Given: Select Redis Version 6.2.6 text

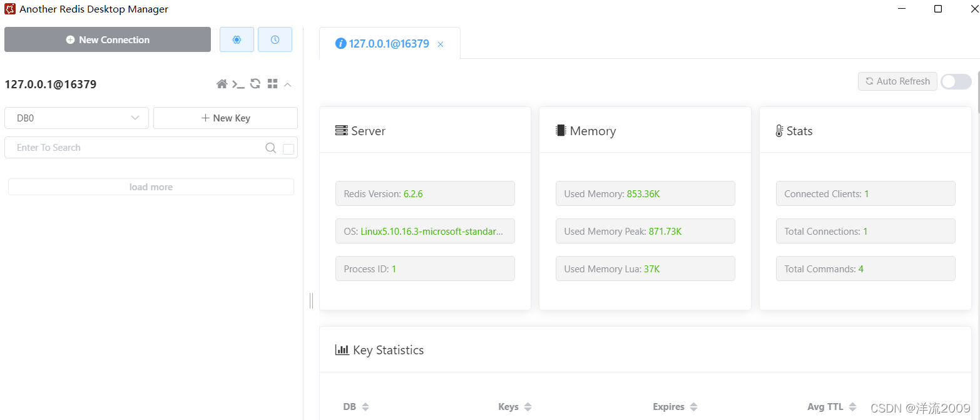Looking at the screenshot, I should point(383,194).
